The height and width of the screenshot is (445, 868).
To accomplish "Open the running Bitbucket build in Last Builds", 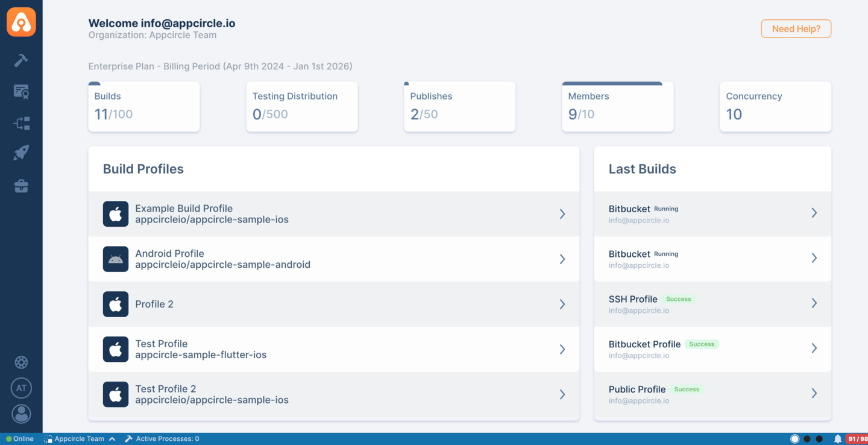I will point(712,213).
